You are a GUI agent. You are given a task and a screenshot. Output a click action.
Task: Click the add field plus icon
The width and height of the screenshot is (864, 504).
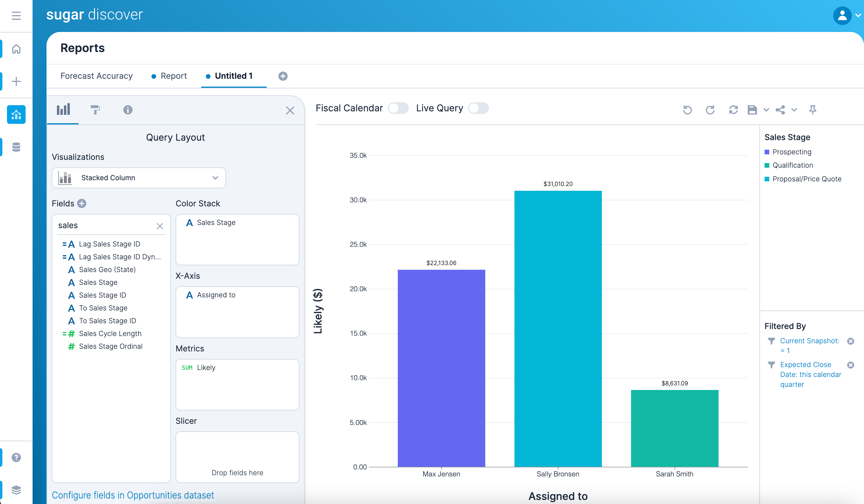82,204
